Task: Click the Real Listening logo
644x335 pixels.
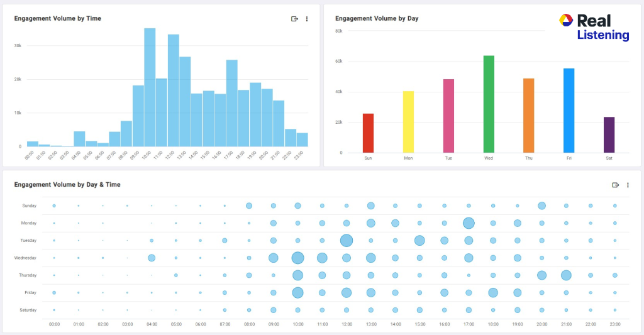Action: (x=594, y=28)
